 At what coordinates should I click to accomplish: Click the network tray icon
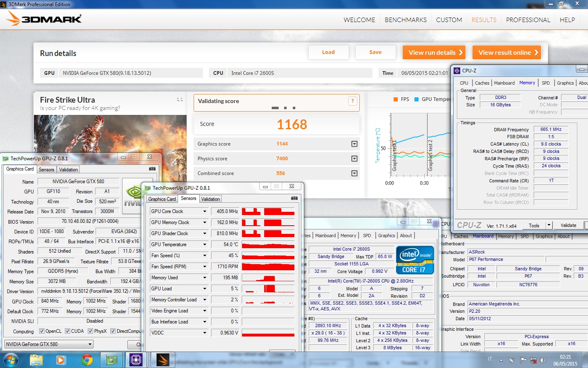(x=533, y=360)
